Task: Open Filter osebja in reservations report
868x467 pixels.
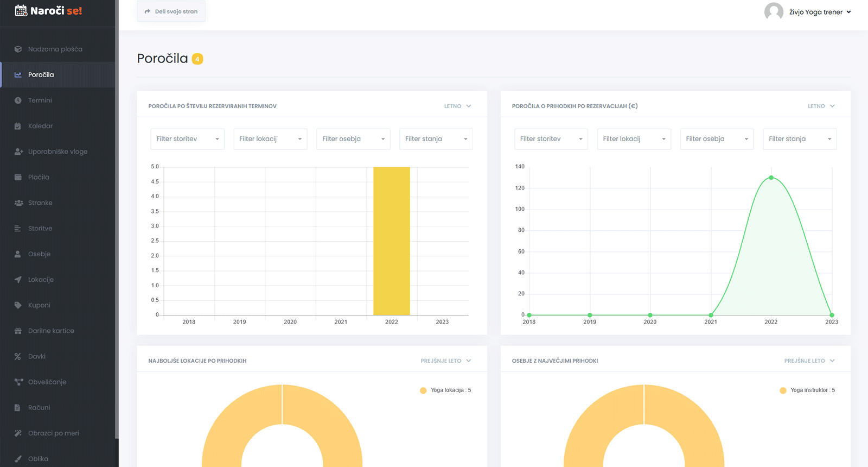Action: point(353,139)
